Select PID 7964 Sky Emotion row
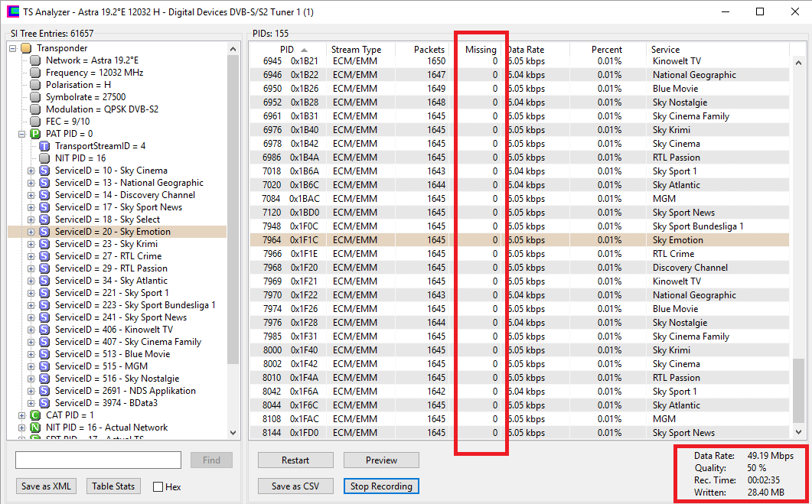812x504 pixels. [x=520, y=240]
